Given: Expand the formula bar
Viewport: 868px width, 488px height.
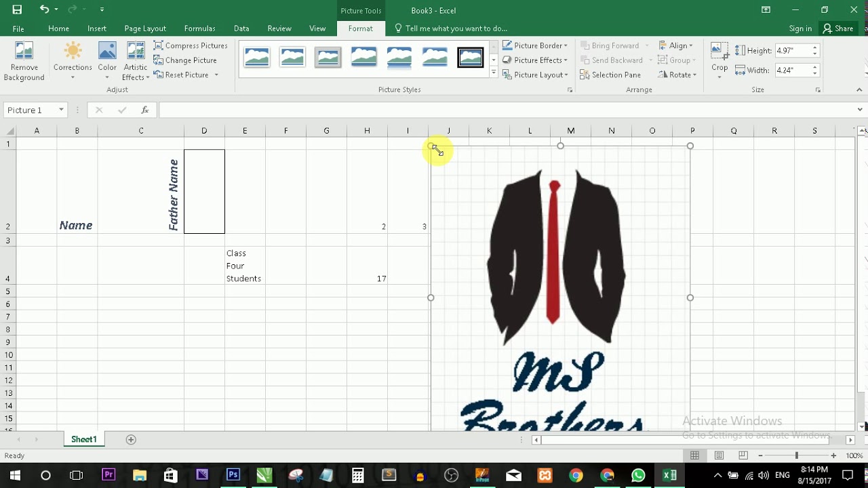Looking at the screenshot, I should (860, 110).
